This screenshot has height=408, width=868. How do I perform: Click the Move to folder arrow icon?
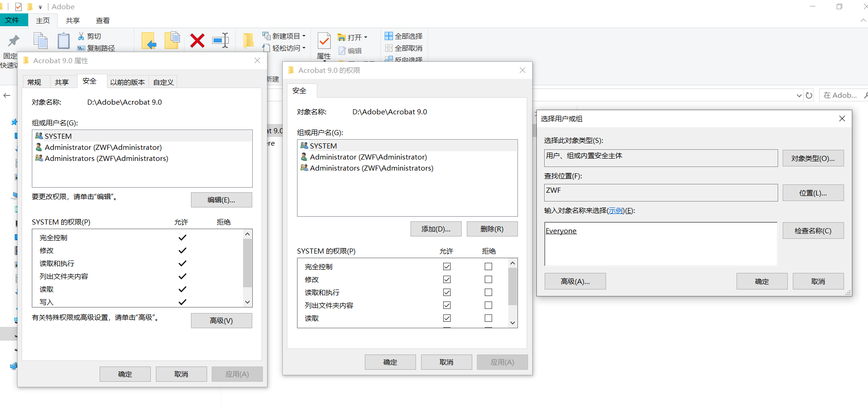coord(149,41)
